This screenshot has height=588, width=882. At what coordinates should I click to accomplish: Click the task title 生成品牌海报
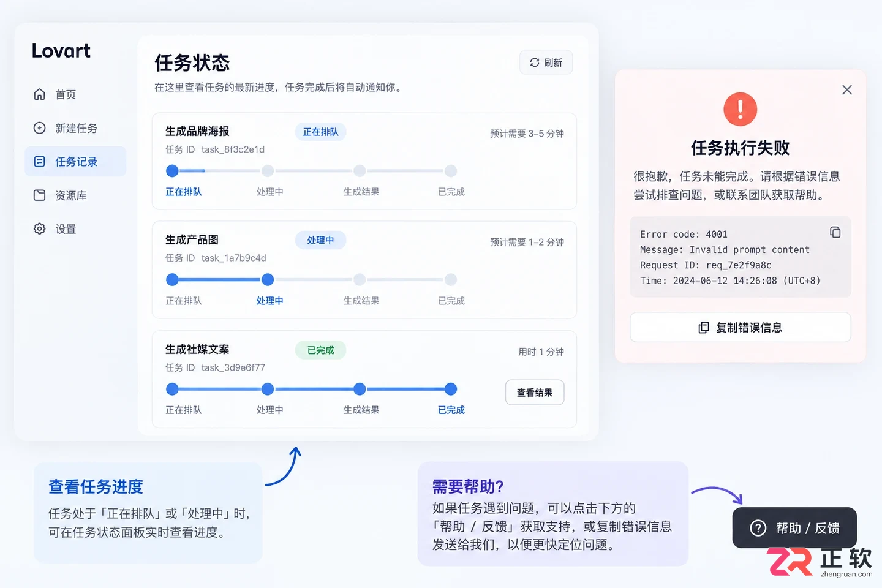click(x=197, y=131)
